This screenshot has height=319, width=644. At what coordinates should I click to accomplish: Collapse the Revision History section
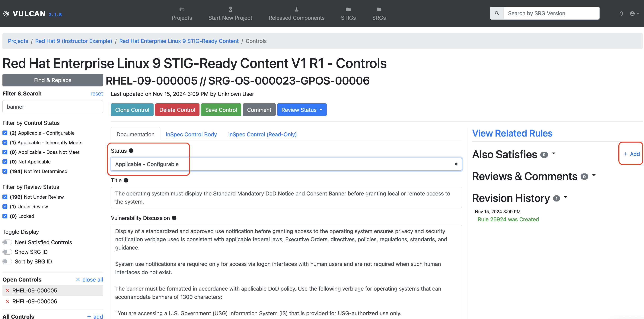point(566,197)
